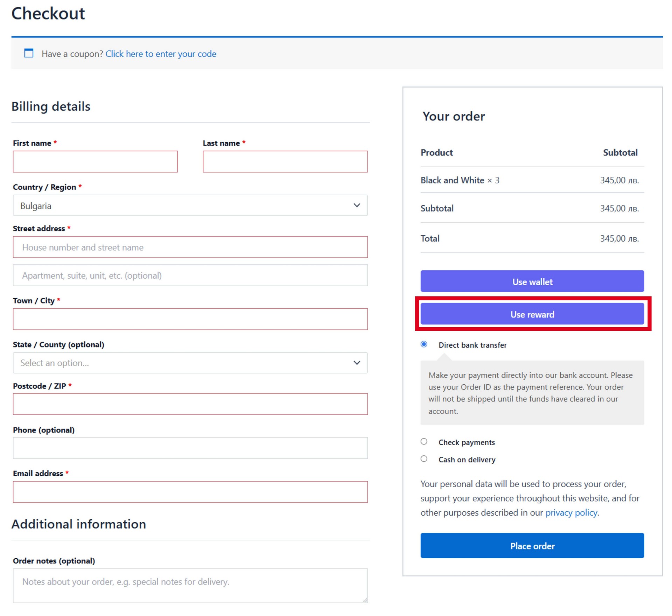
Task: Click the House number and street name field
Action: 190,247
